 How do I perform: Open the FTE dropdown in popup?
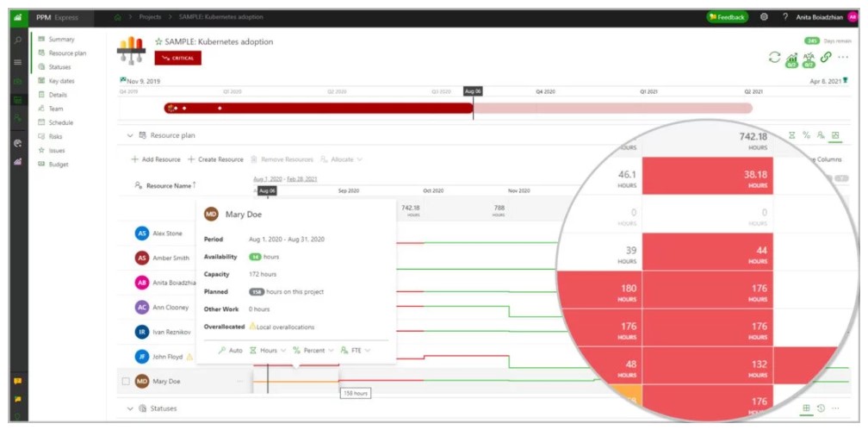pos(356,350)
